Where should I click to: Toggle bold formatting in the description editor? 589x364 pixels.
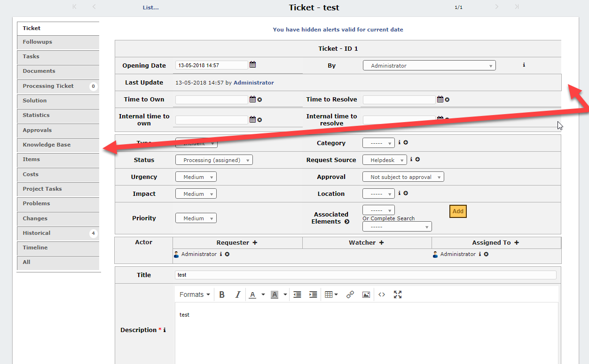[x=222, y=294]
